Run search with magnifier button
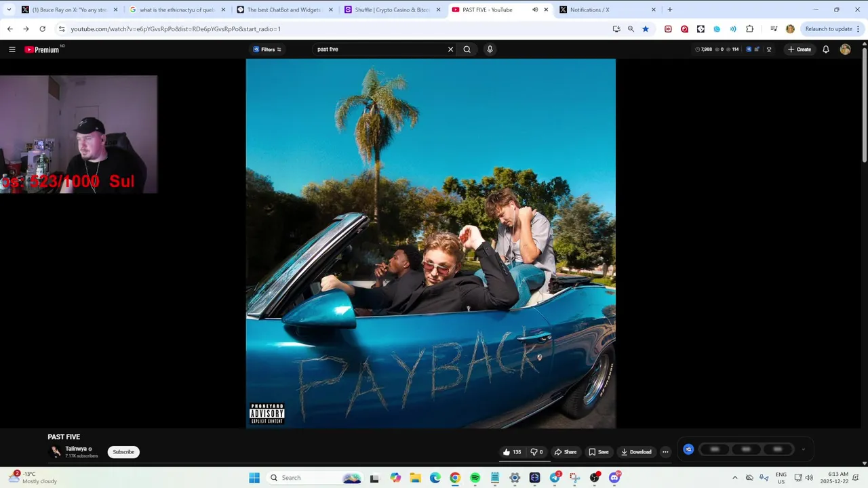Image resolution: width=868 pixels, height=488 pixels. 467,49
